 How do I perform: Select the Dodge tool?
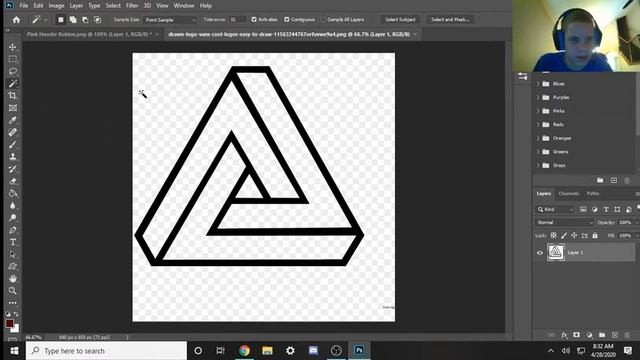13,218
